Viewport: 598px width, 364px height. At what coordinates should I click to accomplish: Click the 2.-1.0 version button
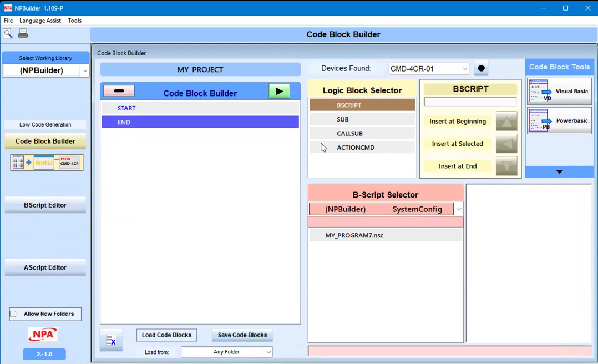pyautogui.click(x=44, y=354)
